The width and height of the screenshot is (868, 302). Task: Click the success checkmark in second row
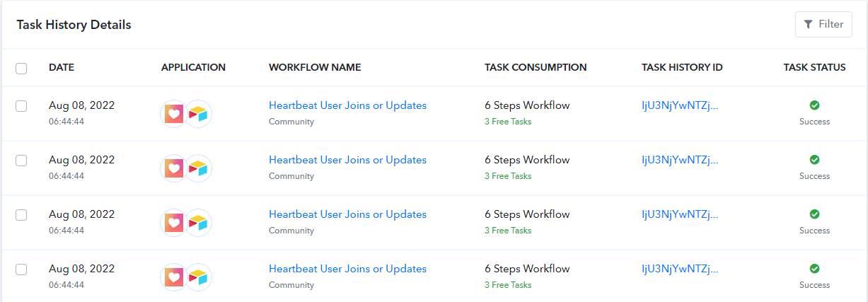tap(814, 160)
